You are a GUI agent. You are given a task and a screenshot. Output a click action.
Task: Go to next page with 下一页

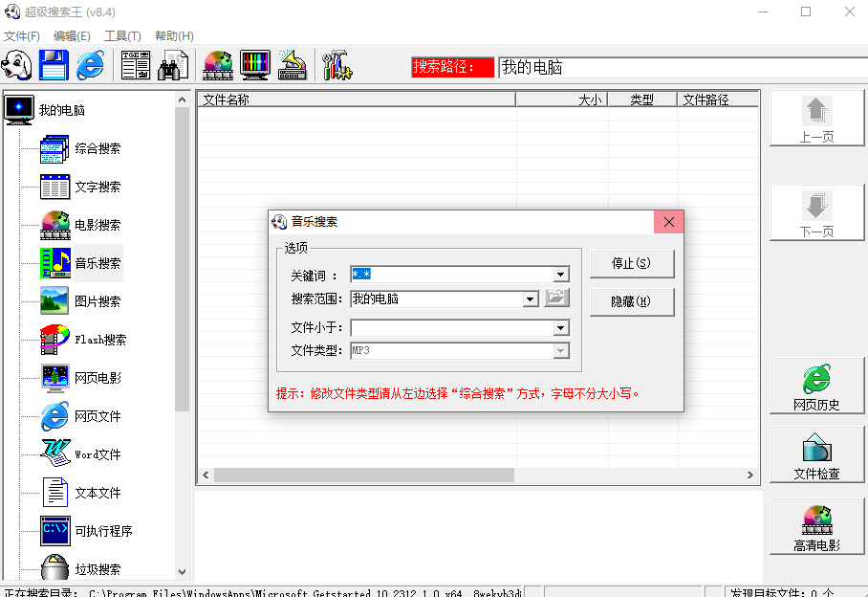coord(816,213)
